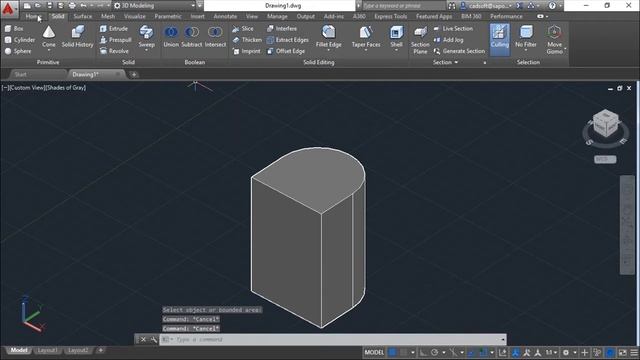Click the command line input field
Image resolution: width=640 pixels, height=360 pixels.
click(x=333, y=339)
